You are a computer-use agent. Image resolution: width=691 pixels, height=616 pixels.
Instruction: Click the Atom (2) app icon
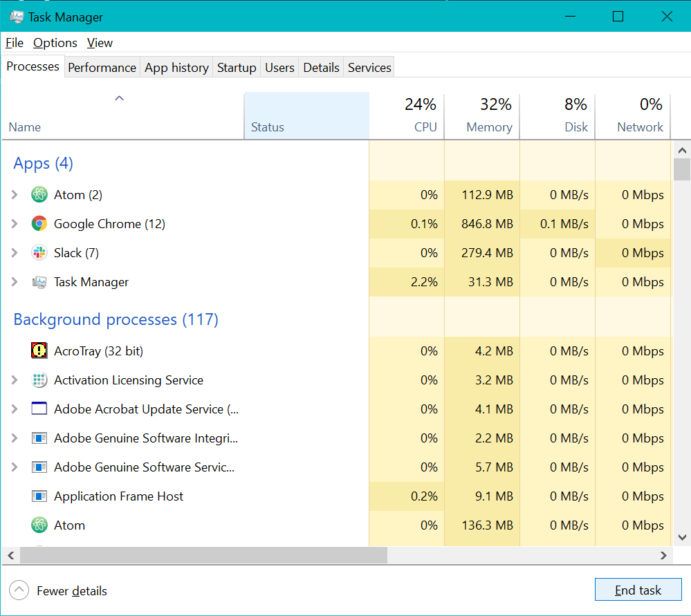point(39,195)
